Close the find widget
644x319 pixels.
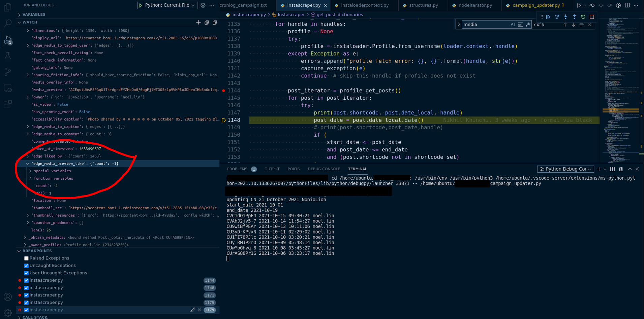click(590, 25)
